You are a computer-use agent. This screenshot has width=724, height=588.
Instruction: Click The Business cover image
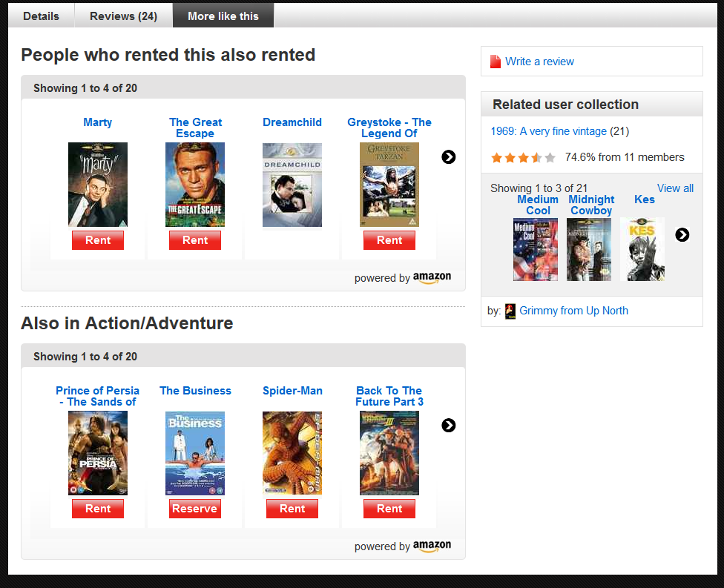point(195,453)
